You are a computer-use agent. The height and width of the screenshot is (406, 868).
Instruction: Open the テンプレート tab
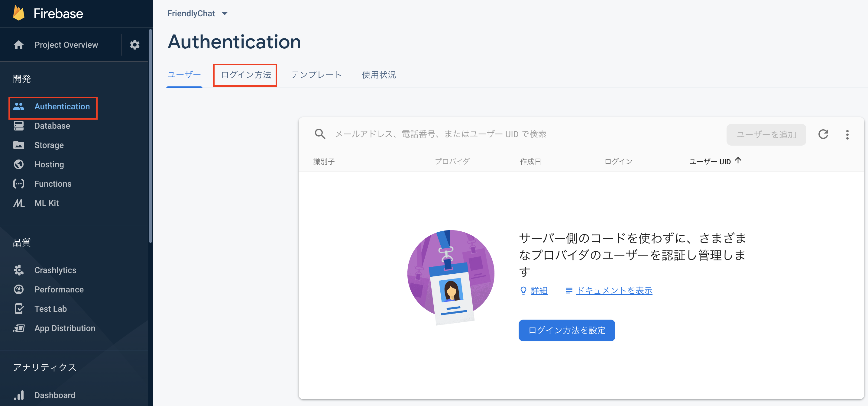click(x=316, y=75)
